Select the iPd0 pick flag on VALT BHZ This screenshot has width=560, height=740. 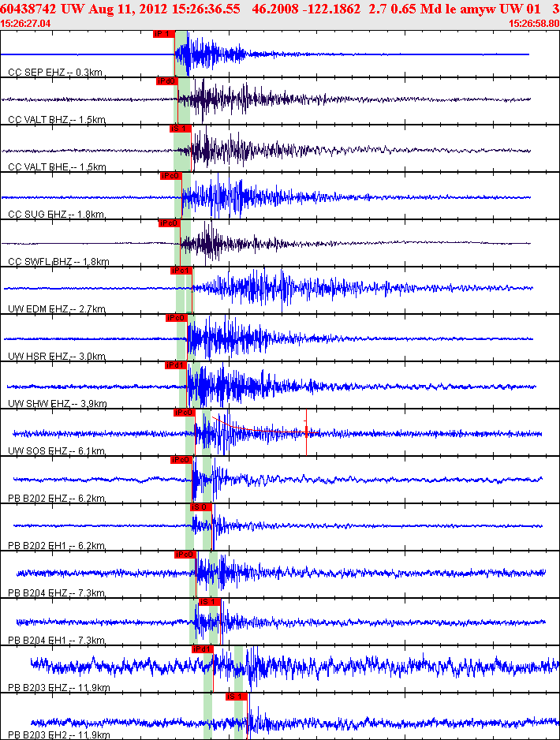pos(167,81)
